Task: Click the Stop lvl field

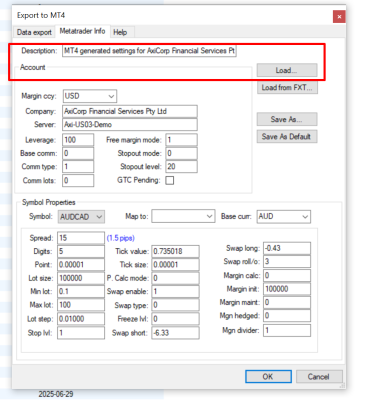Action: pos(81,333)
